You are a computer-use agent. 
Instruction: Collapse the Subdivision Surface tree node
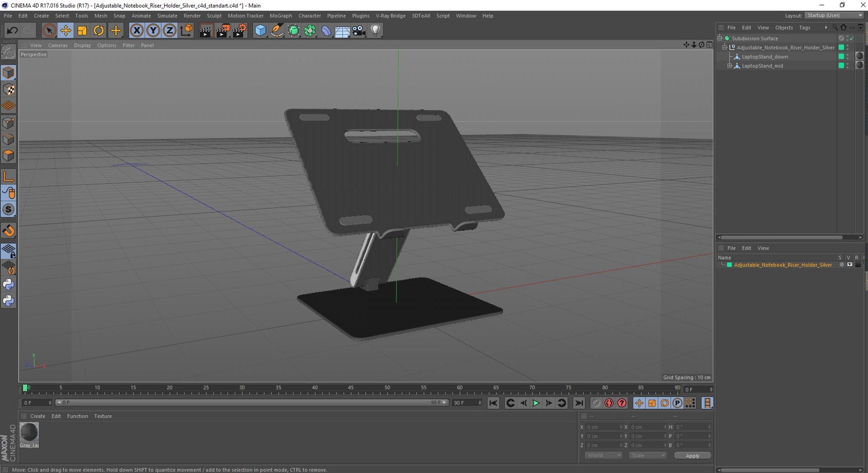coord(720,38)
